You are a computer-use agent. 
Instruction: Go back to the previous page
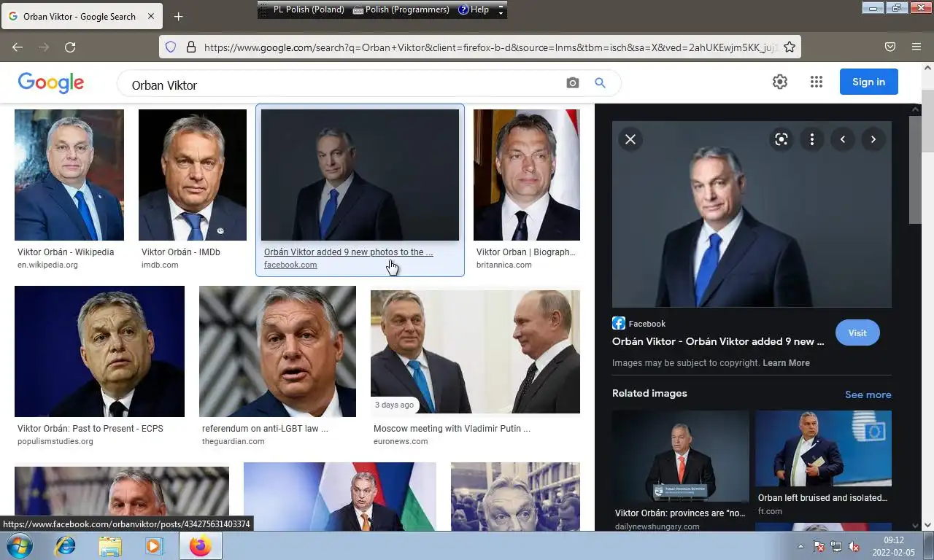(x=18, y=47)
